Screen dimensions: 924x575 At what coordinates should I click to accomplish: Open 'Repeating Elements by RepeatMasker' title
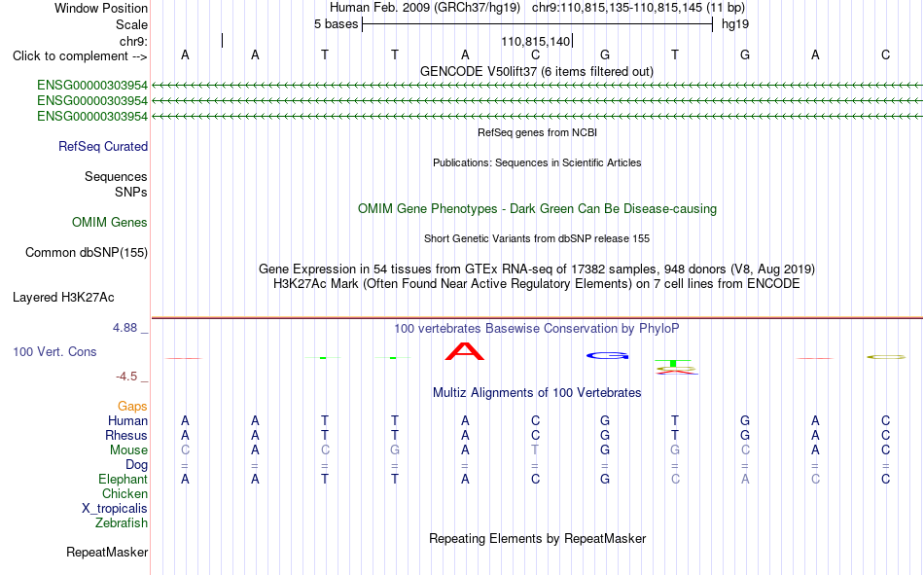click(x=538, y=539)
